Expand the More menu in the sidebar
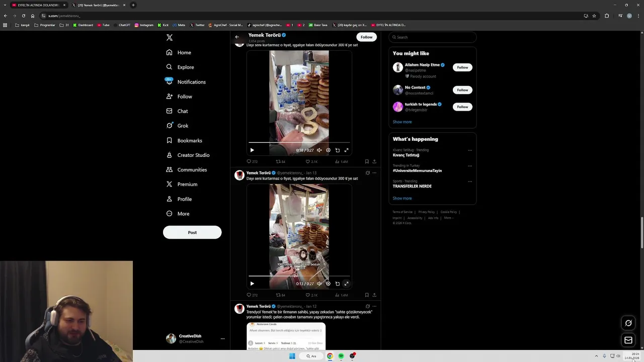Image resolution: width=644 pixels, height=362 pixels. (x=178, y=214)
